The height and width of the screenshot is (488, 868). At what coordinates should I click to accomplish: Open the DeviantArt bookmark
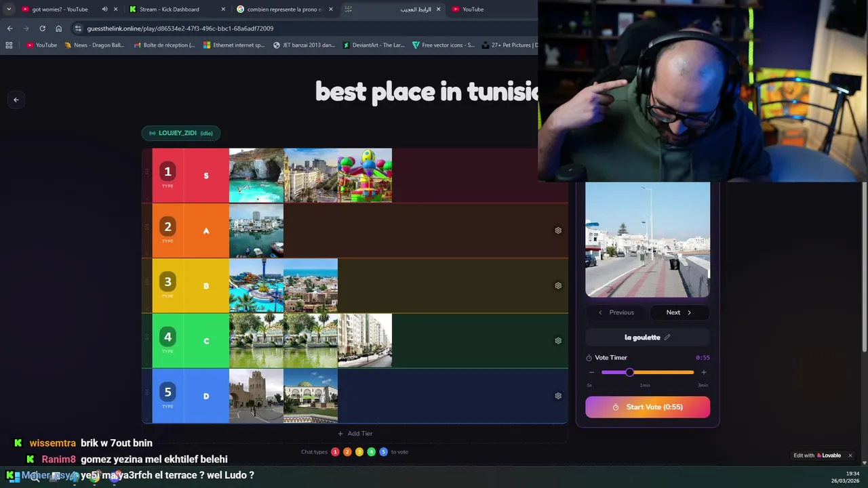[374, 45]
